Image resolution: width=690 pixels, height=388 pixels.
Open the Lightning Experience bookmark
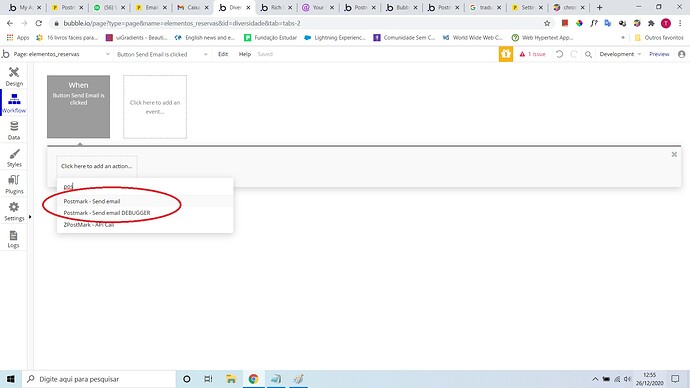point(335,38)
